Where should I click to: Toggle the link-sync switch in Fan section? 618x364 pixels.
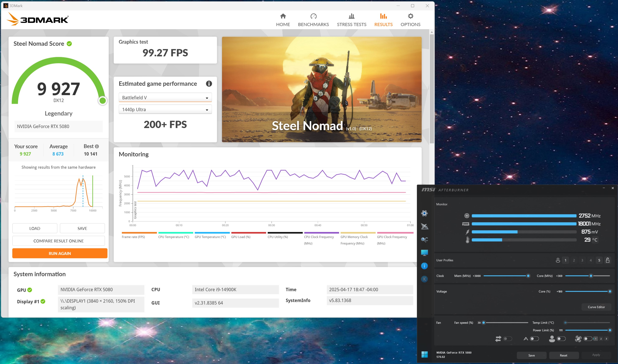(508, 339)
